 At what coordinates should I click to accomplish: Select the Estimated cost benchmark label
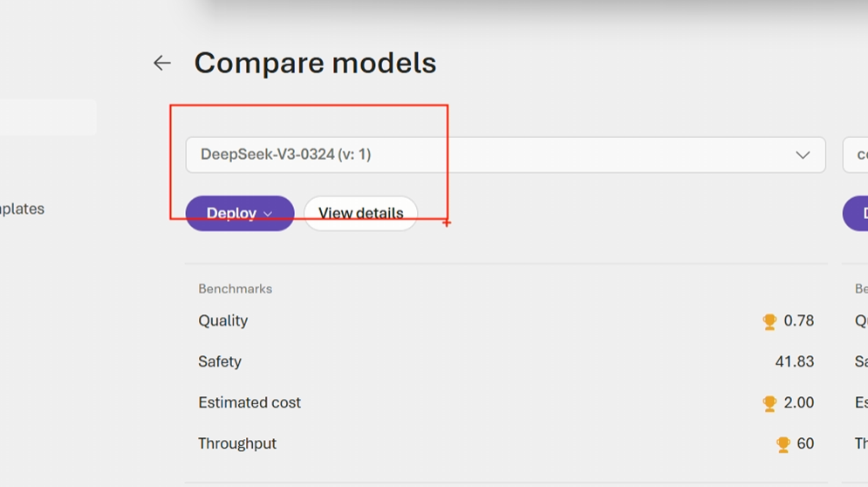249,403
